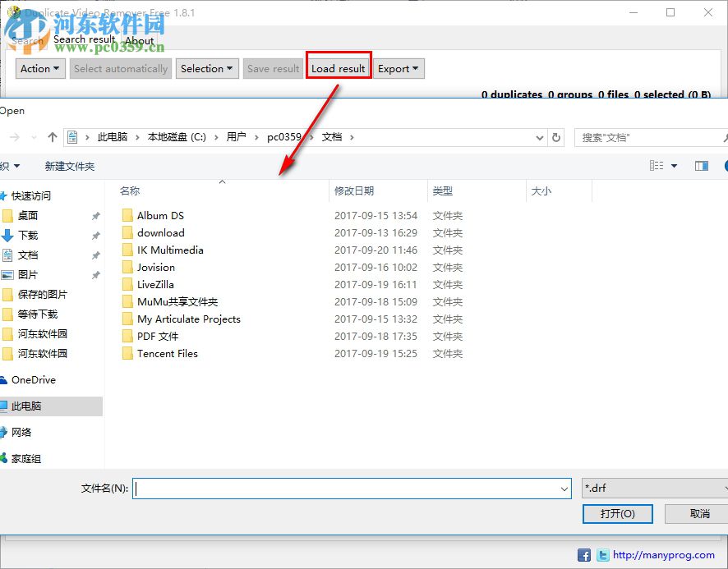Screen dimensions: 728x569
Task: Switch to the About tab
Action: click(139, 40)
